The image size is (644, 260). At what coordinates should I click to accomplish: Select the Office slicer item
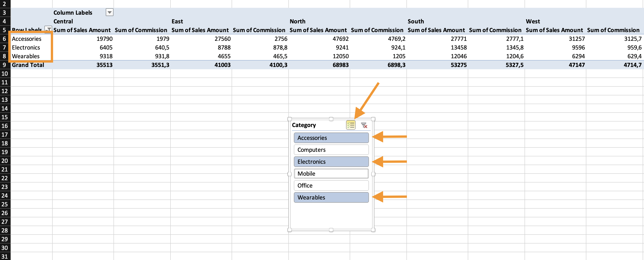[331, 185]
